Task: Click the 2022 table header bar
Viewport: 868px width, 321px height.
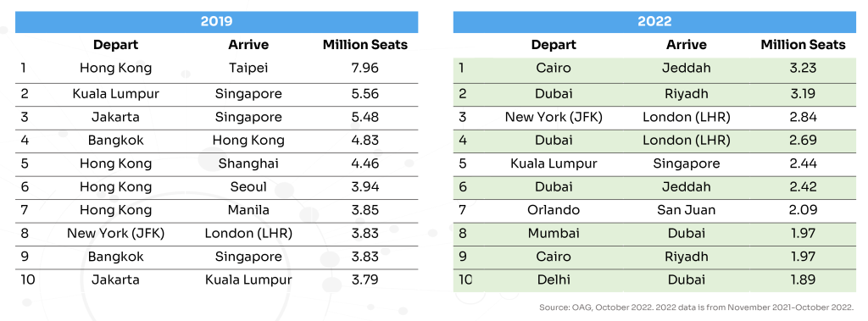Action: coord(654,21)
